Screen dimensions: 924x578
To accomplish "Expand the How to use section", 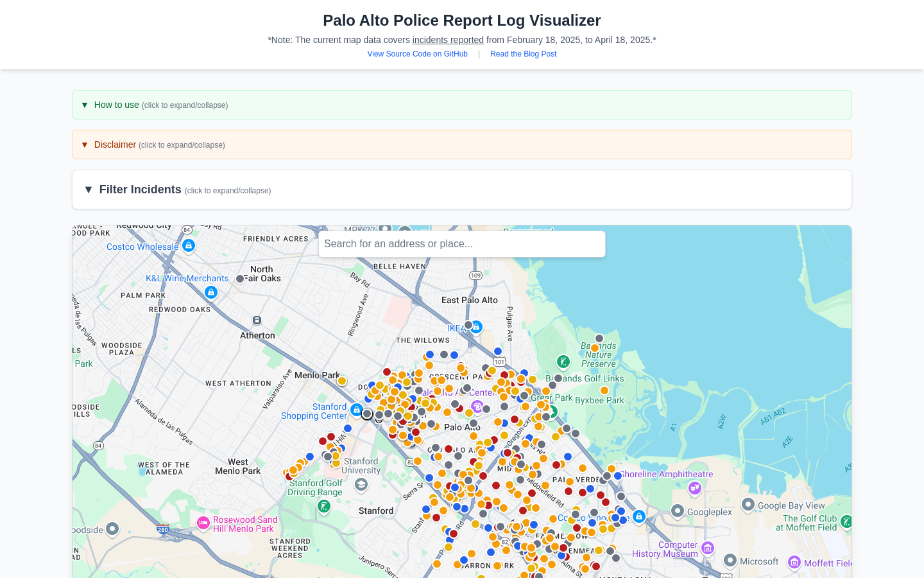I will pos(461,105).
